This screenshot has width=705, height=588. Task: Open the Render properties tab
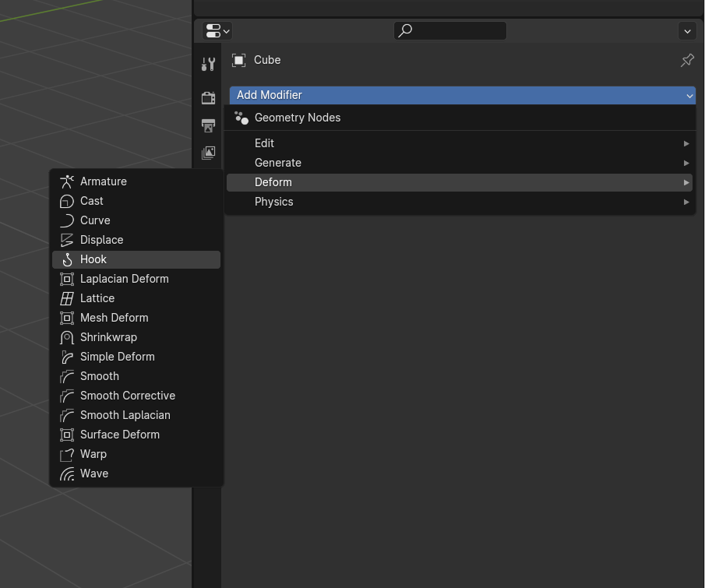pos(208,97)
